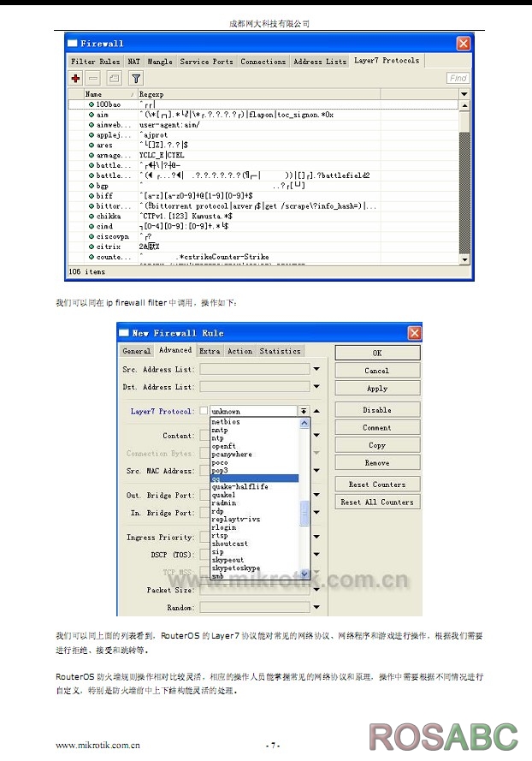Open the Mangle tab
This screenshot has width=532, height=761.
160,62
